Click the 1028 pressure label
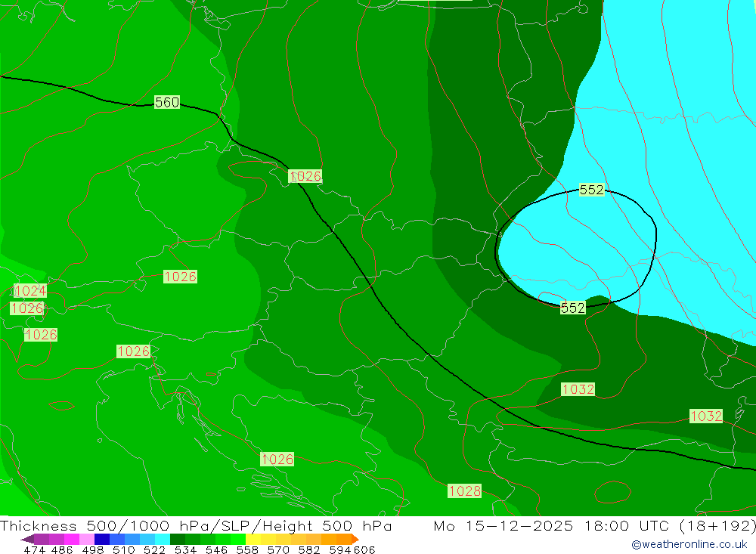This screenshot has height=554, width=756. pyautogui.click(x=465, y=491)
